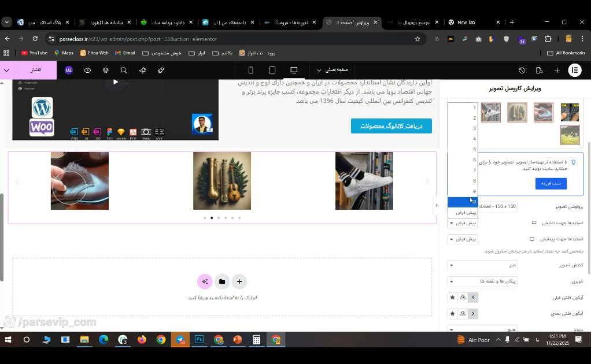Click the responsive device icon beside اسلایدها جهت نمایش
The height and width of the screenshot is (364, 591).
click(534, 223)
